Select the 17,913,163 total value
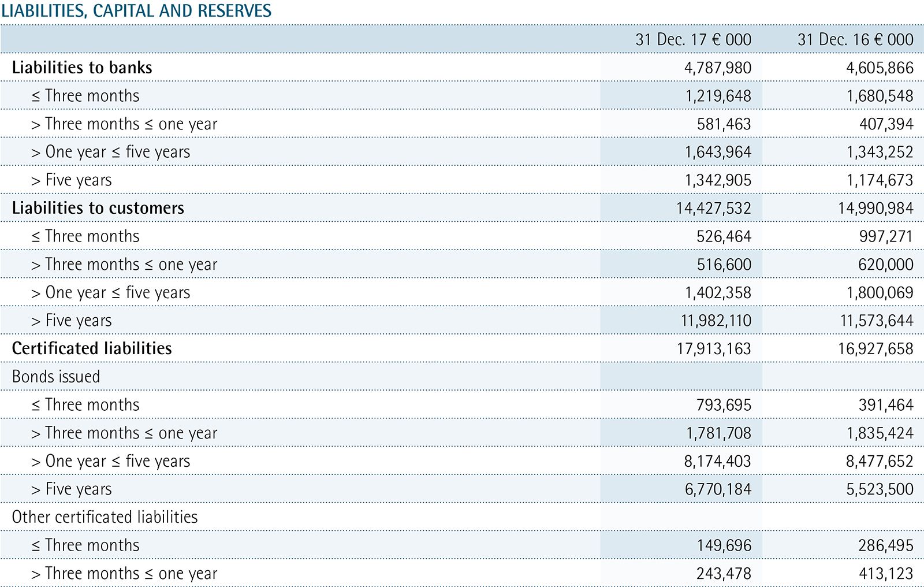 tap(714, 348)
